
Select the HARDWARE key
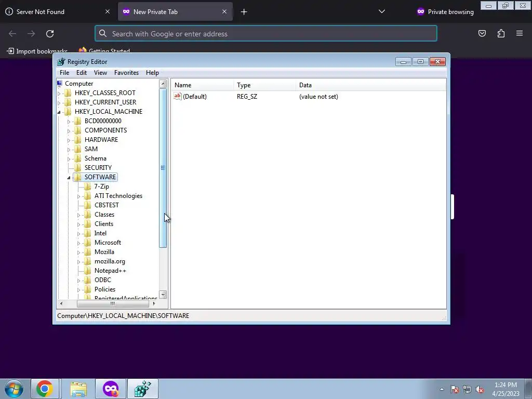tap(101, 139)
